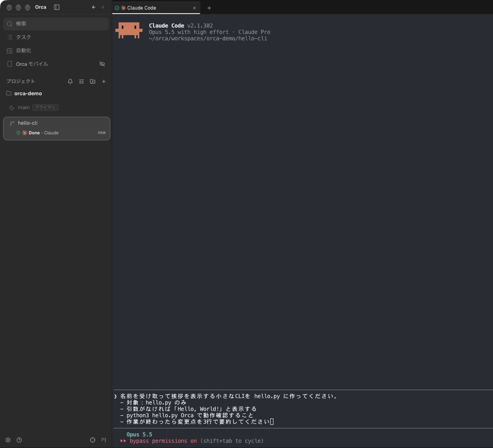Close the Claude Code tab
The height and width of the screenshot is (448, 493).
(x=194, y=8)
